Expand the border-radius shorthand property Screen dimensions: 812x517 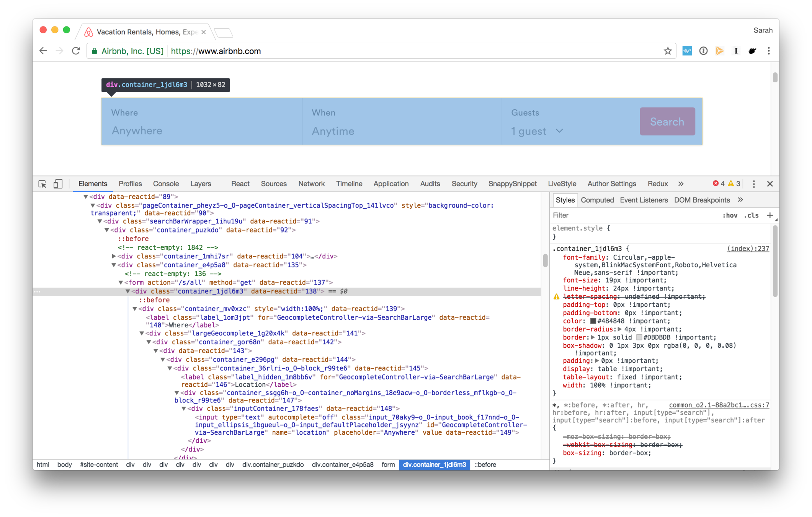pyautogui.click(x=619, y=329)
